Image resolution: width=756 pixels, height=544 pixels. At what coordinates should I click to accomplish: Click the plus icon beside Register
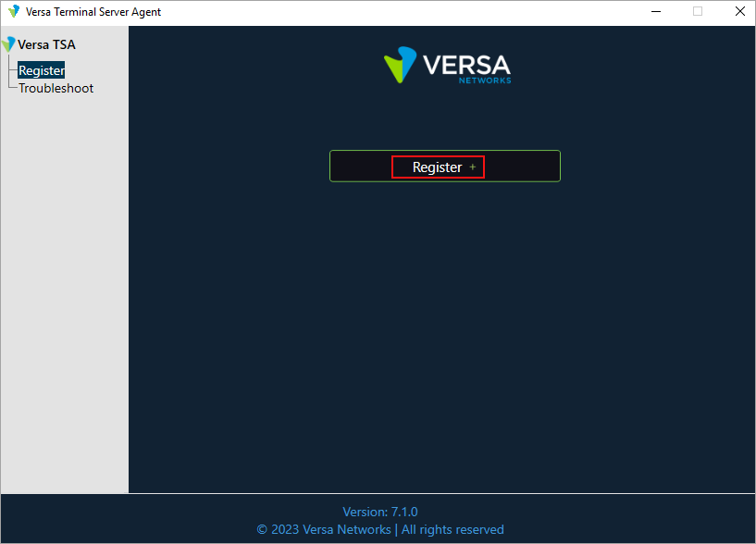473,167
